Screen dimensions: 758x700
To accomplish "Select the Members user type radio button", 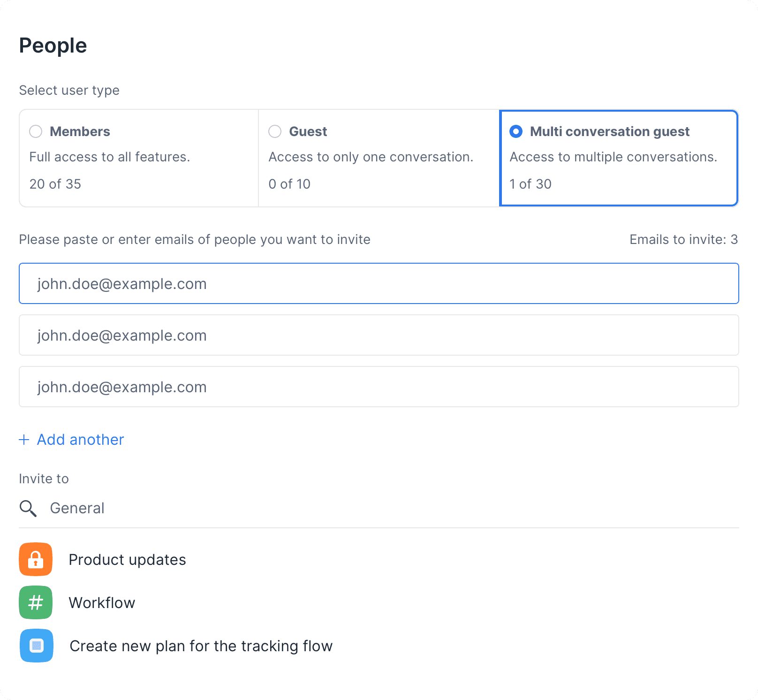I will (36, 132).
